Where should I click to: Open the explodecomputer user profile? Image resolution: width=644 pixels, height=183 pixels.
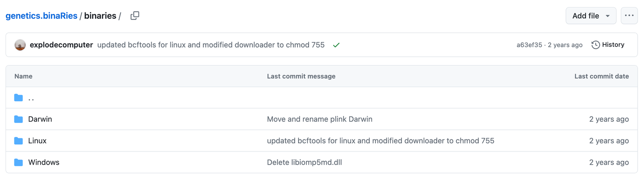tap(61, 45)
